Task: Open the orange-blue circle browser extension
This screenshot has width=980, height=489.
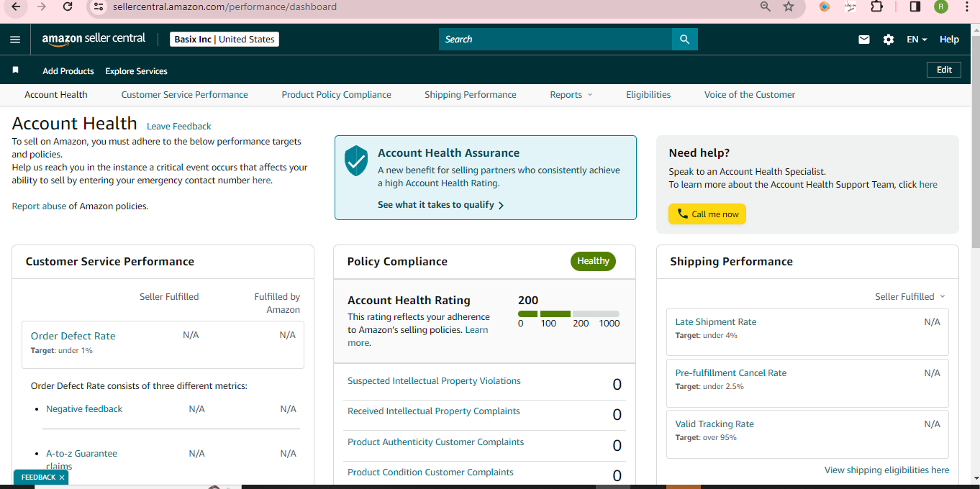Action: pos(825,6)
